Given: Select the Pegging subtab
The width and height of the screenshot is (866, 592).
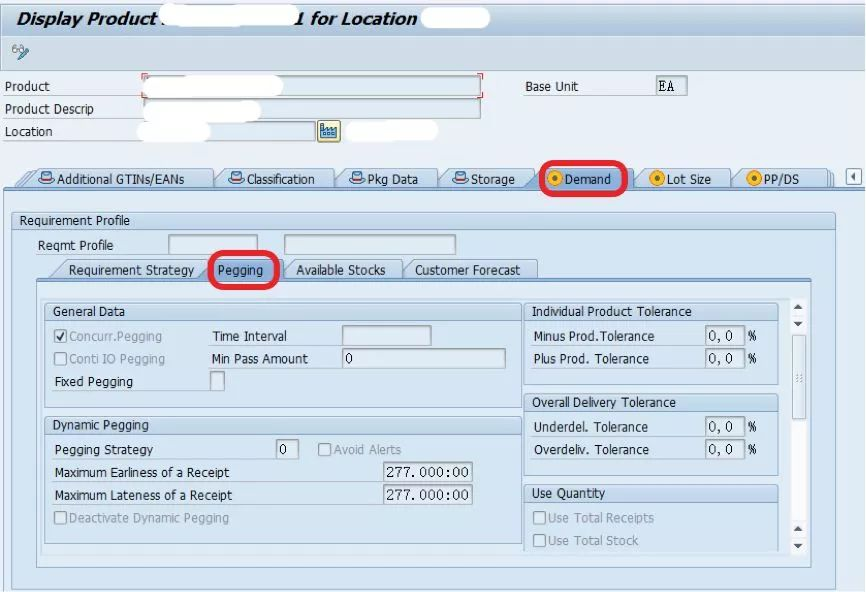Looking at the screenshot, I should tap(240, 270).
